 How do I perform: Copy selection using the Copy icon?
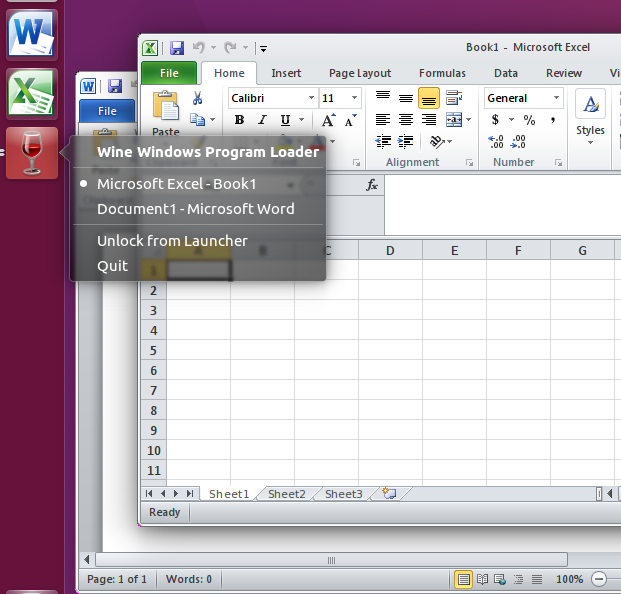coord(197,119)
